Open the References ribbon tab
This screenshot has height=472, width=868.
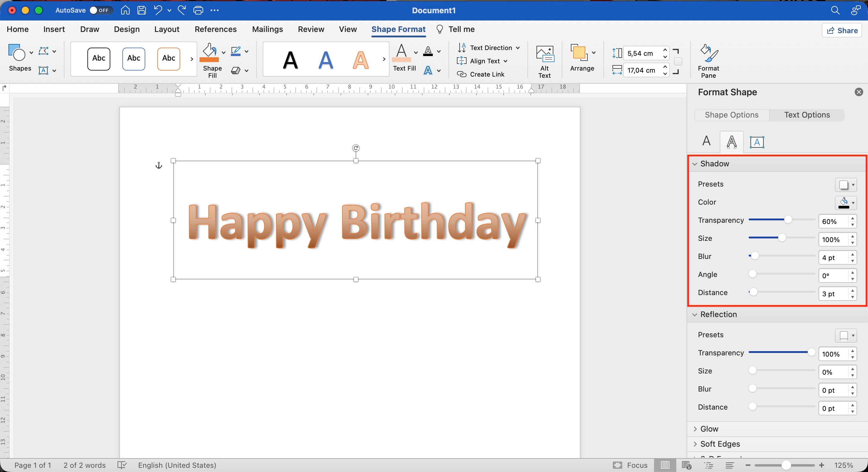216,29
